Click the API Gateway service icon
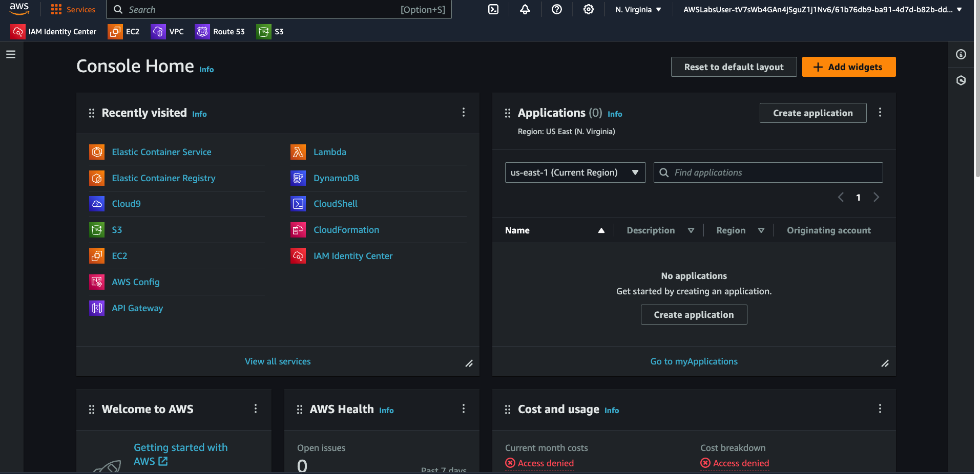980x474 pixels. coord(97,308)
